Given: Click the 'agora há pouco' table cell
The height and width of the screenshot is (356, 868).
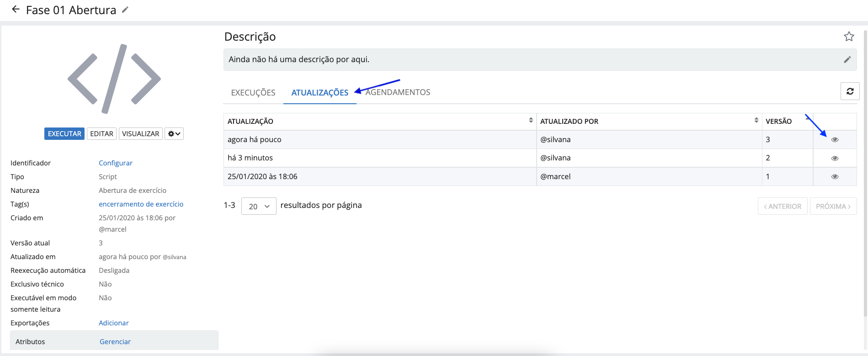Looking at the screenshot, I should (380, 140).
